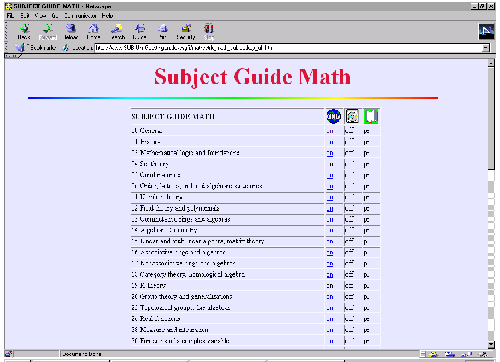Click the Reload page toolbar icon
500x362 pixels.
click(71, 32)
